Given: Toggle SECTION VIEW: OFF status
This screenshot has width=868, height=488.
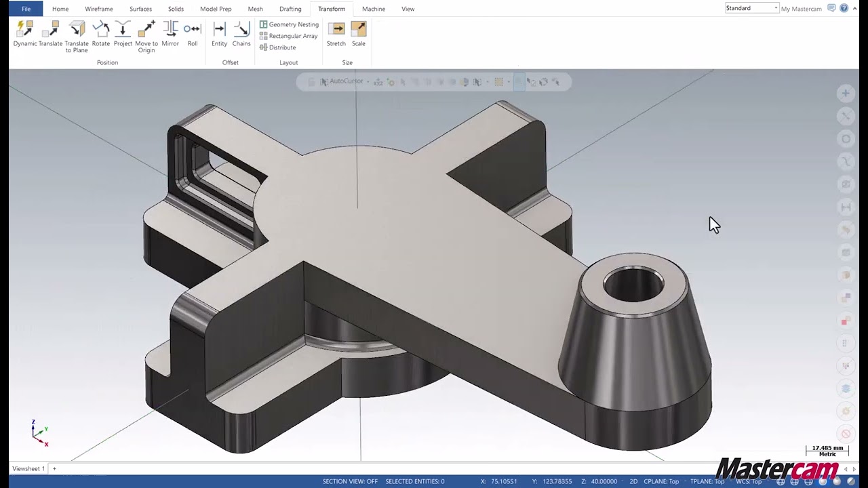Looking at the screenshot, I should click(x=350, y=481).
